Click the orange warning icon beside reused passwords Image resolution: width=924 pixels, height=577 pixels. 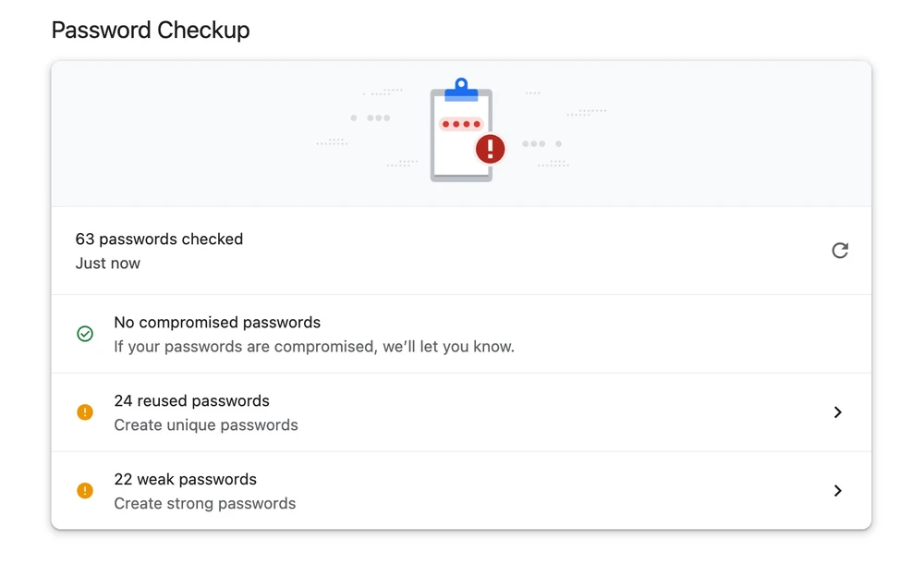(85, 412)
